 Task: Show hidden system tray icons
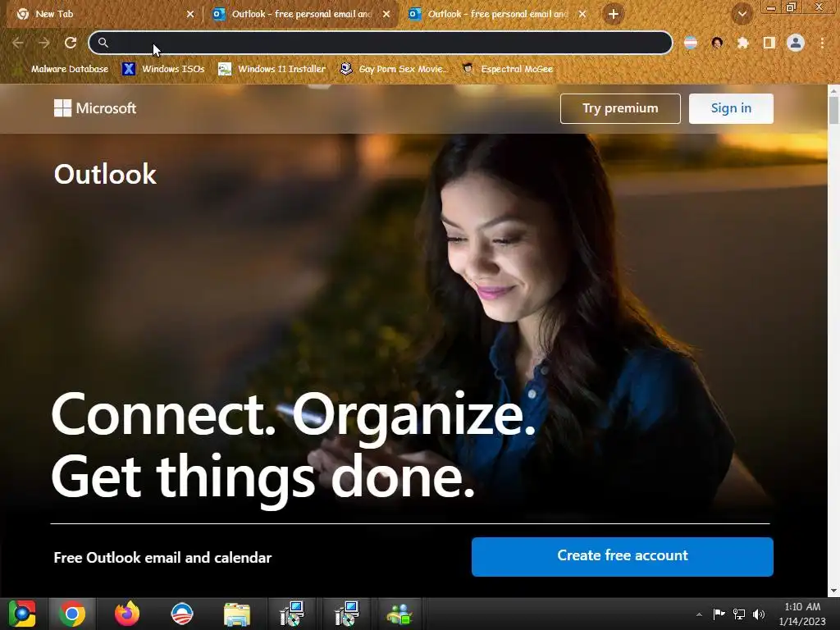(699, 614)
